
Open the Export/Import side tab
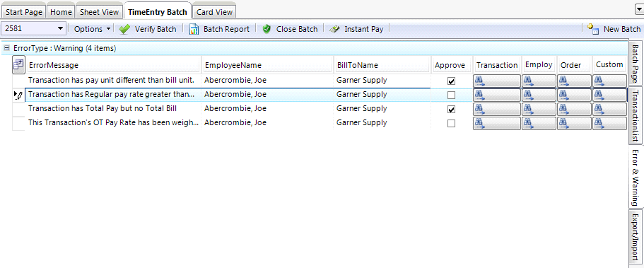636,236
